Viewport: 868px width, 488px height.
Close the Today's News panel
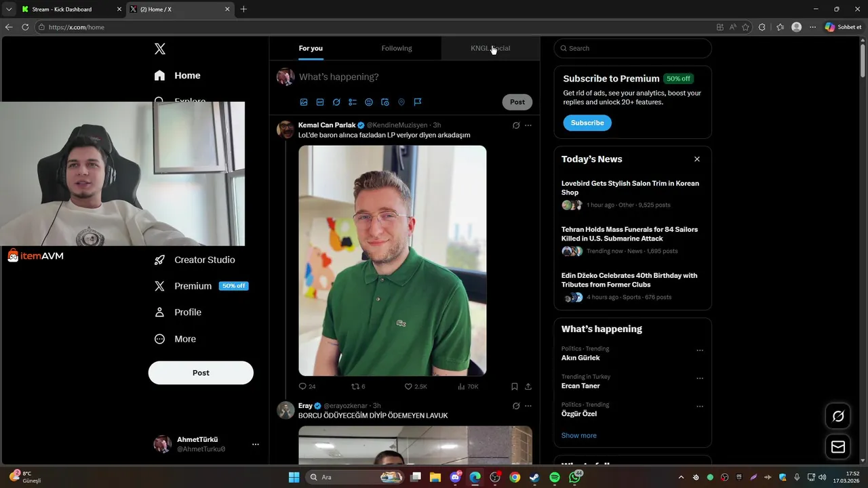tap(697, 159)
